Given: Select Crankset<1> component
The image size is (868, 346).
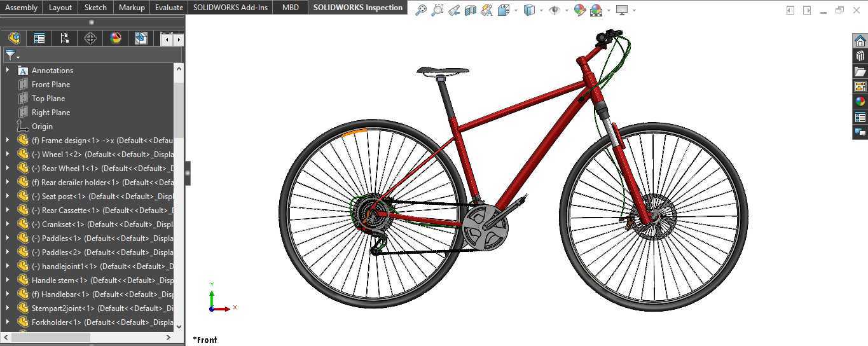Looking at the screenshot, I should [x=102, y=225].
